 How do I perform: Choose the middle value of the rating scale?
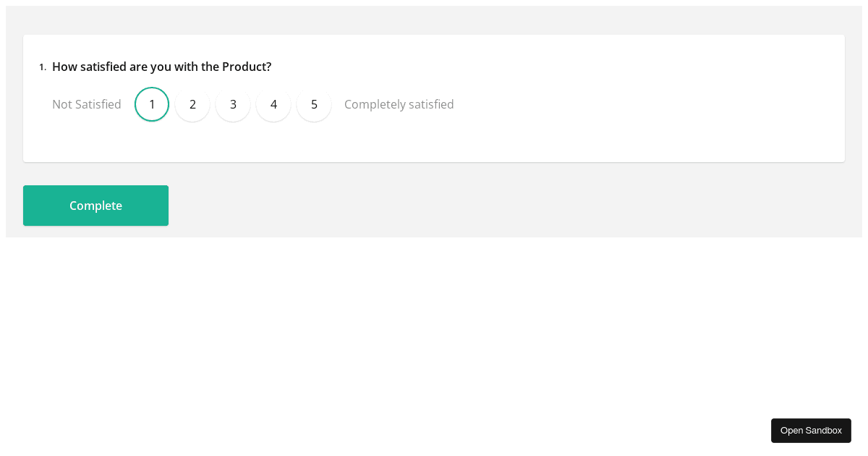[x=233, y=104]
